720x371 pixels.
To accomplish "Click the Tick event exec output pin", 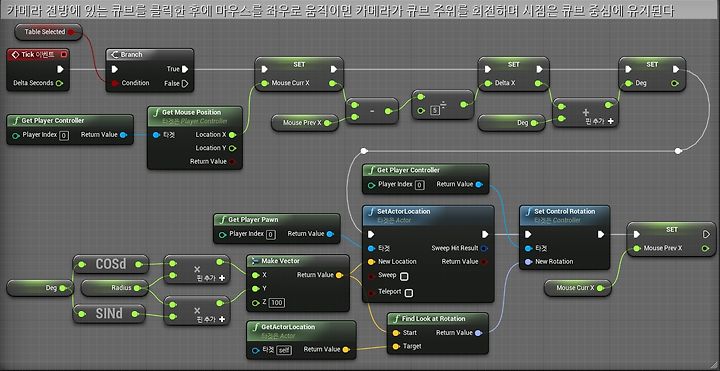I will [x=60, y=69].
